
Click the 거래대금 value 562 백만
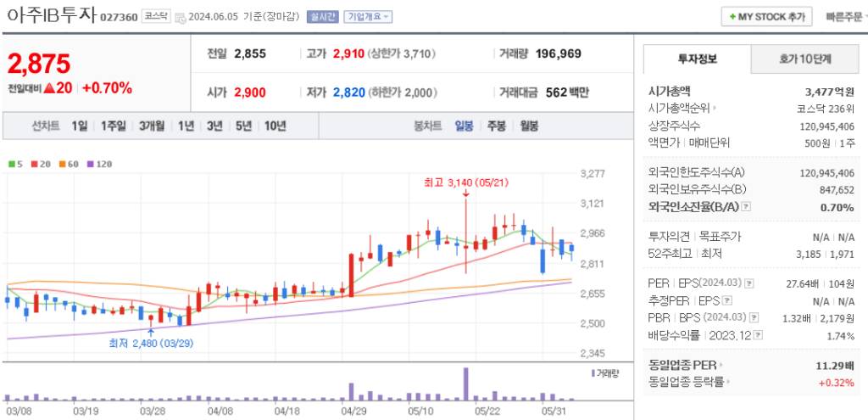(x=567, y=92)
